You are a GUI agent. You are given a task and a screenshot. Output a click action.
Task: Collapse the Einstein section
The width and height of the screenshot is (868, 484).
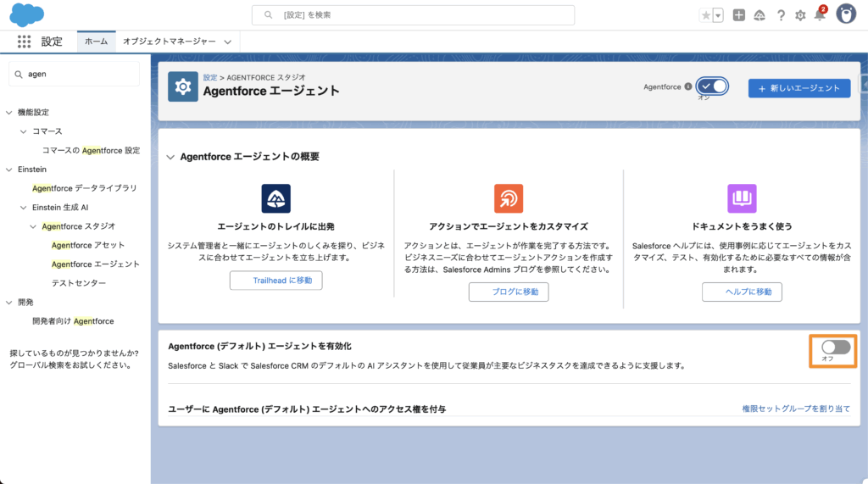tap(8, 170)
